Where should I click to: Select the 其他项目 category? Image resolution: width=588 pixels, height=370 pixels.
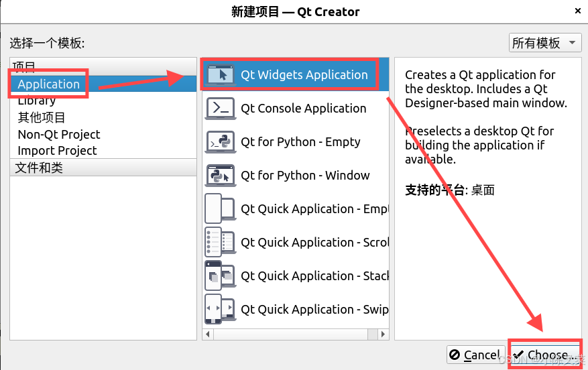42,117
